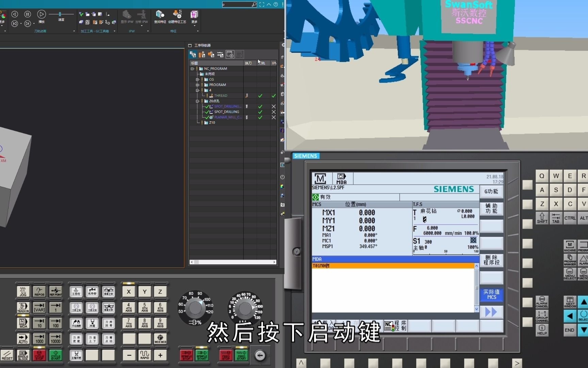Switch to Machining Method view icon
Viewport: 588px width, 368px height.
coord(220,55)
